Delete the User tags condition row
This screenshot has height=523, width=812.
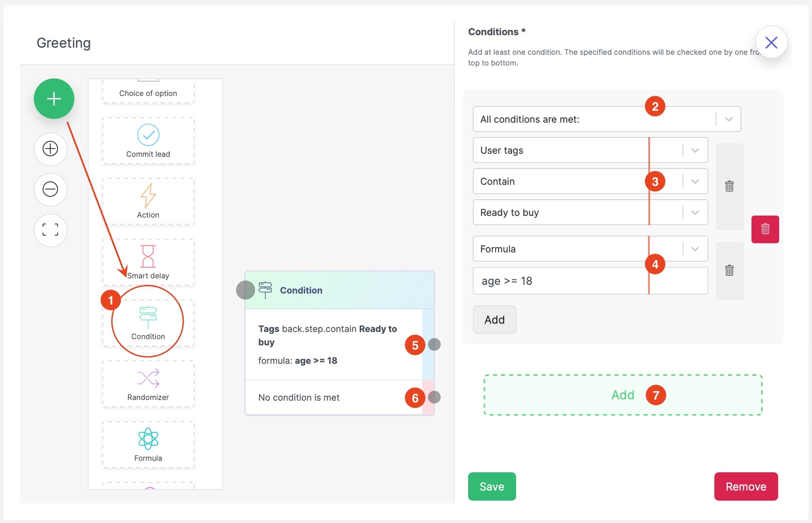[x=729, y=186]
